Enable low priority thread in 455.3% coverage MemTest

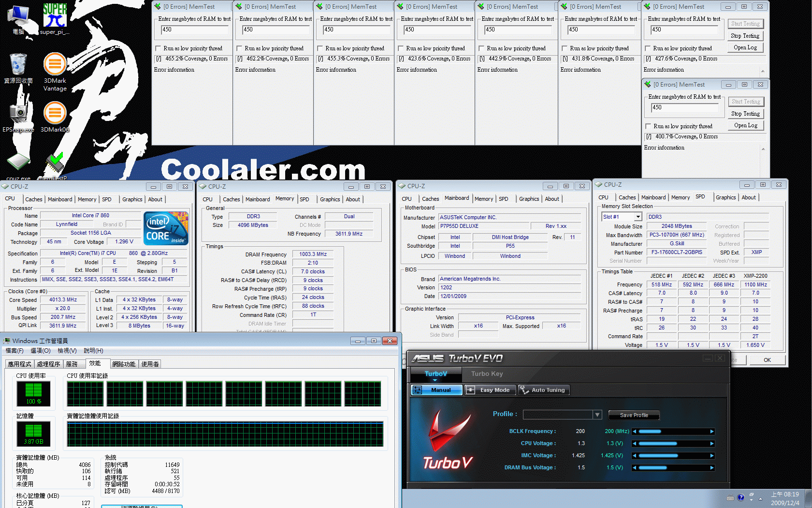(x=320, y=48)
